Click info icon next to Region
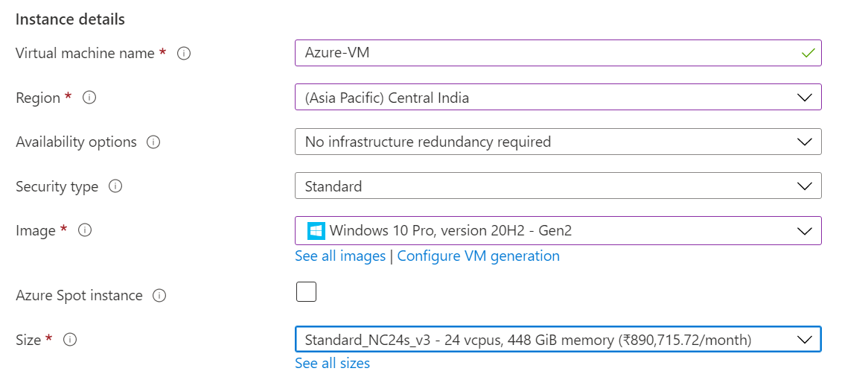This screenshot has height=380, width=868. click(89, 98)
